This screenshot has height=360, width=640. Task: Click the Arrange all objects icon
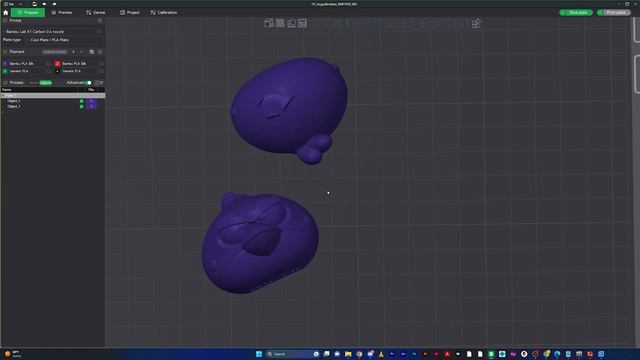click(x=302, y=23)
